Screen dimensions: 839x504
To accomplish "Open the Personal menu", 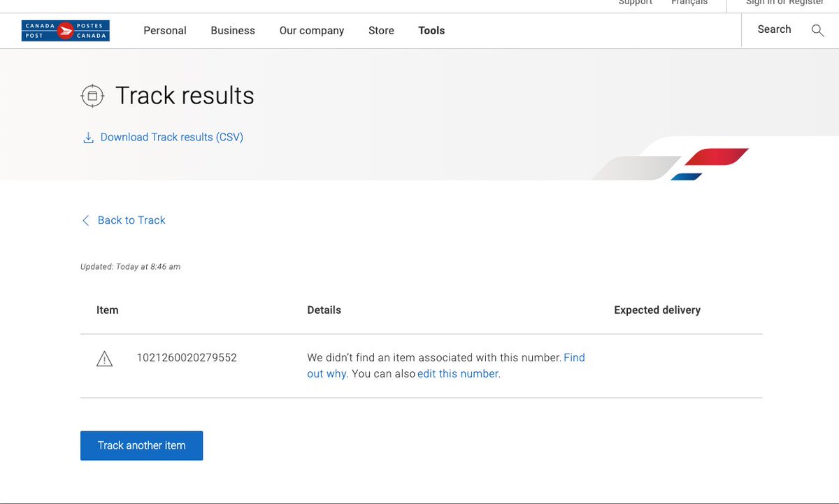I will (x=165, y=31).
